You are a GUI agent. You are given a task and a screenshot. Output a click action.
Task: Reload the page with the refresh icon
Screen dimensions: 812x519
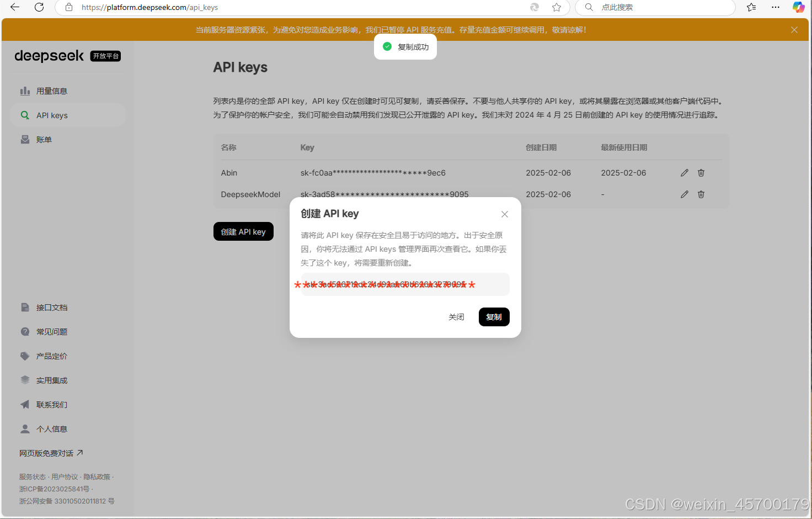point(39,7)
